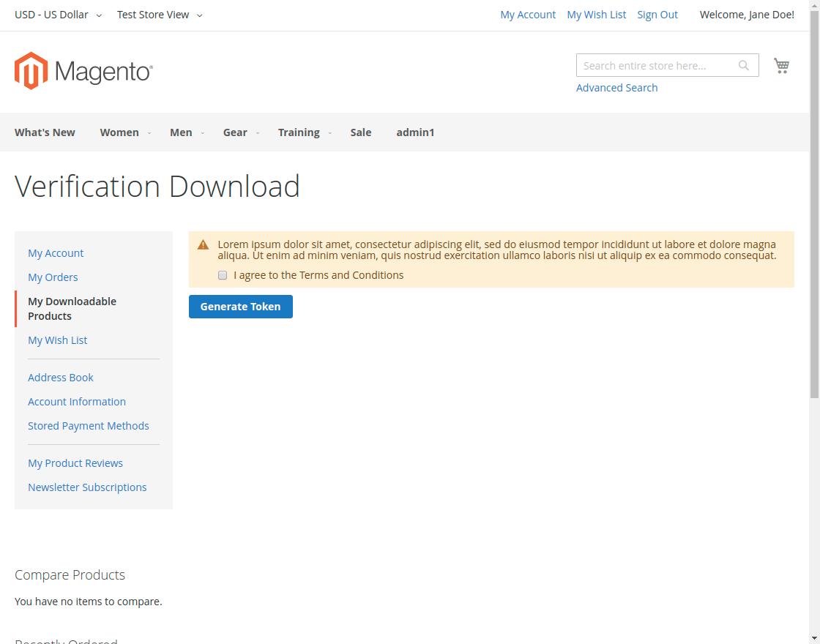The width and height of the screenshot is (820, 644).
Task: Select My Downloadable Products sidebar item
Action: click(x=72, y=308)
